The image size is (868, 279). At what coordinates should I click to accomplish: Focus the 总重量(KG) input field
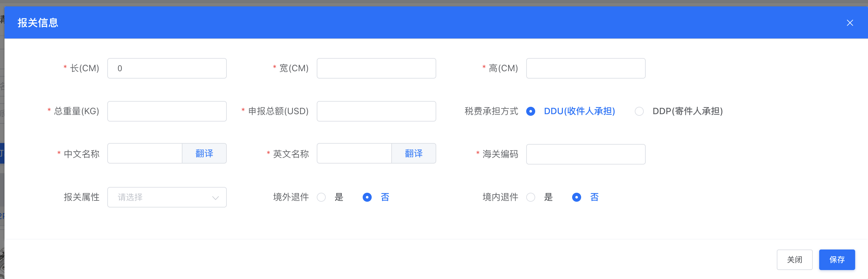click(x=167, y=111)
